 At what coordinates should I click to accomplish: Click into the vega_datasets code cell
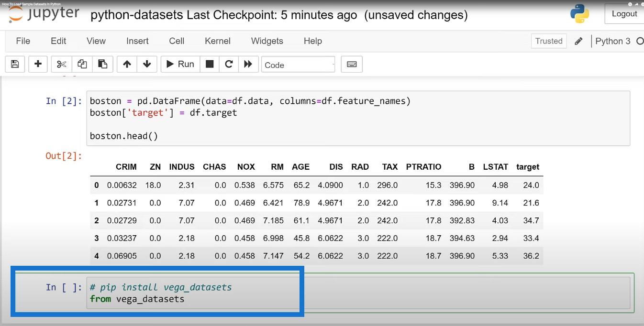click(x=358, y=293)
